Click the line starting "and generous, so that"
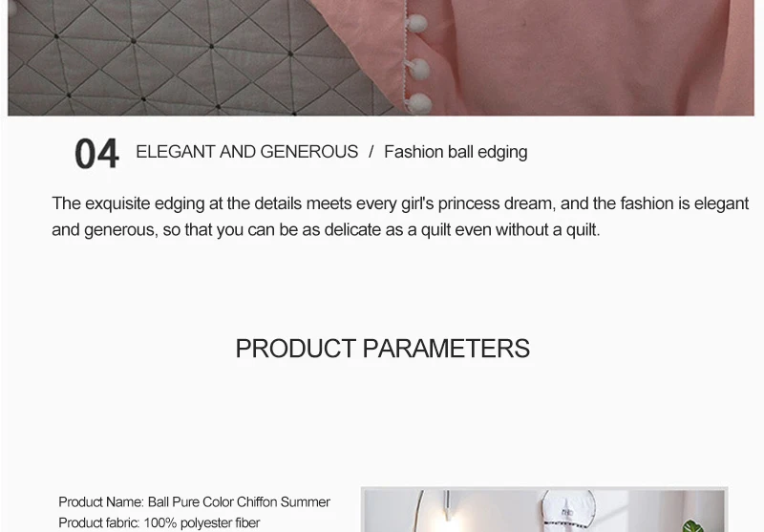The image size is (764, 532). pyautogui.click(x=326, y=229)
